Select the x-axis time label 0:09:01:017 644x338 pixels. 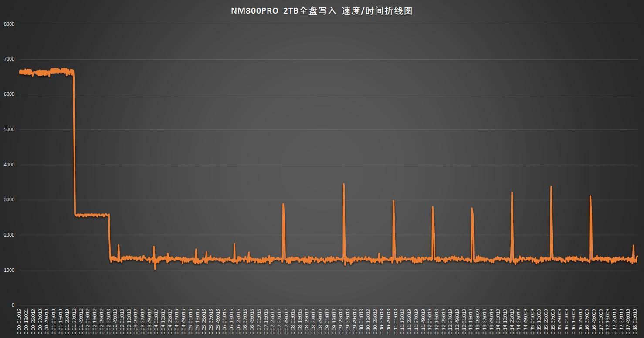[x=328, y=321]
